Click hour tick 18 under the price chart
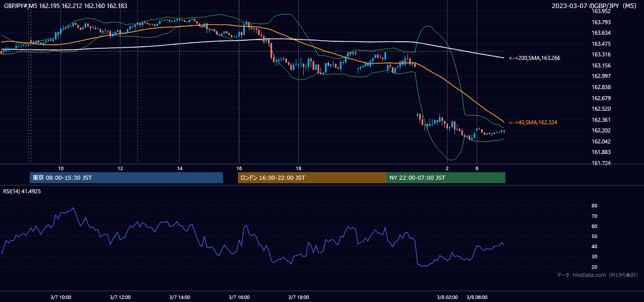The width and height of the screenshot is (644, 302). (x=298, y=168)
